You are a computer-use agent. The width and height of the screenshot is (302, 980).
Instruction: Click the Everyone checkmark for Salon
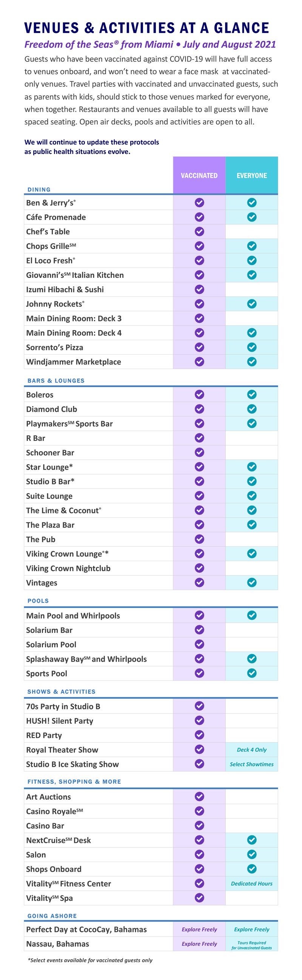point(252,854)
